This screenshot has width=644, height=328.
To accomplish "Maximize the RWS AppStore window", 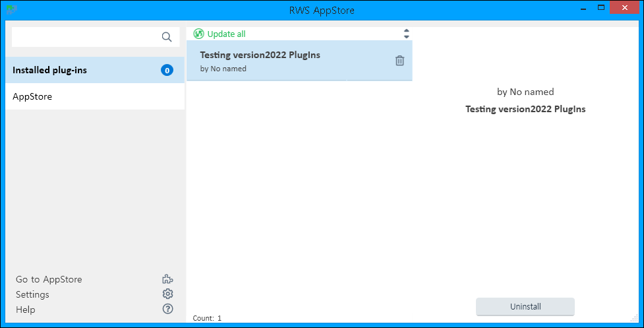I will click(x=601, y=7).
